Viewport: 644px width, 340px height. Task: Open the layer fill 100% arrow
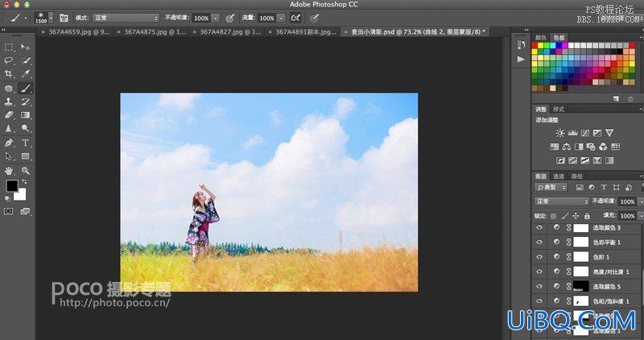640,215
